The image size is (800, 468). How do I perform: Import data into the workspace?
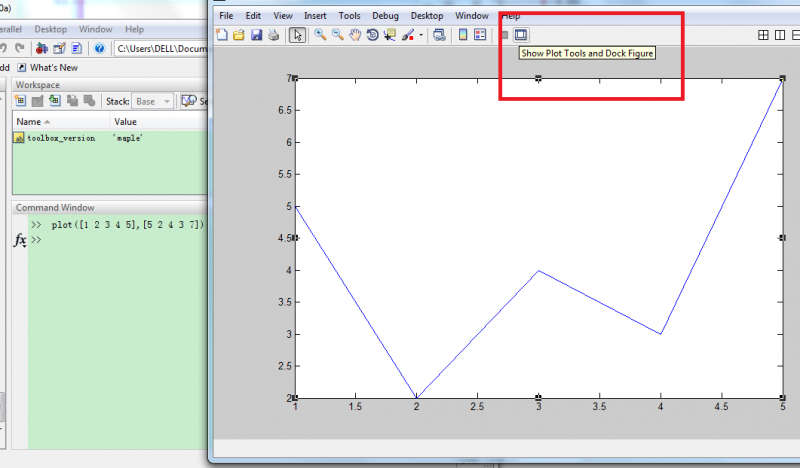click(55, 101)
